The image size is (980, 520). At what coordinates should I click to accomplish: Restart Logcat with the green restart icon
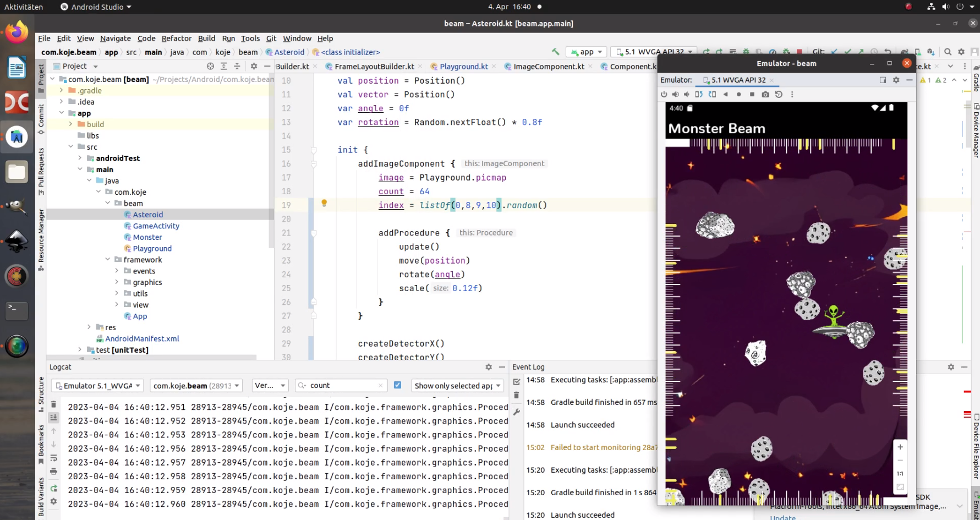[x=53, y=489]
